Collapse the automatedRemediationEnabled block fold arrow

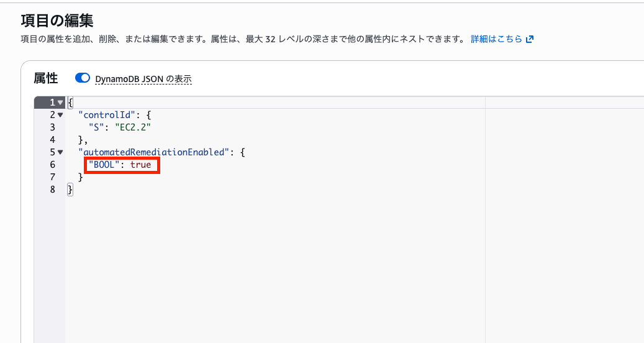(x=60, y=152)
